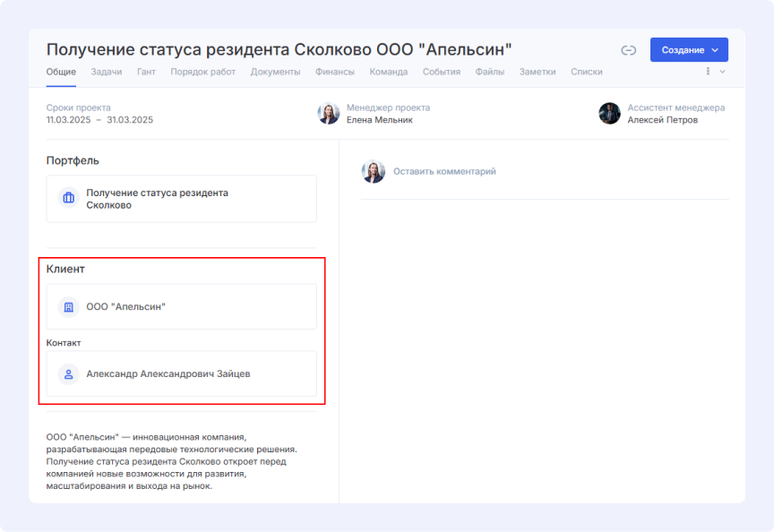The image size is (774, 532).
Task: Go to the Финансы tab
Action: click(x=336, y=72)
